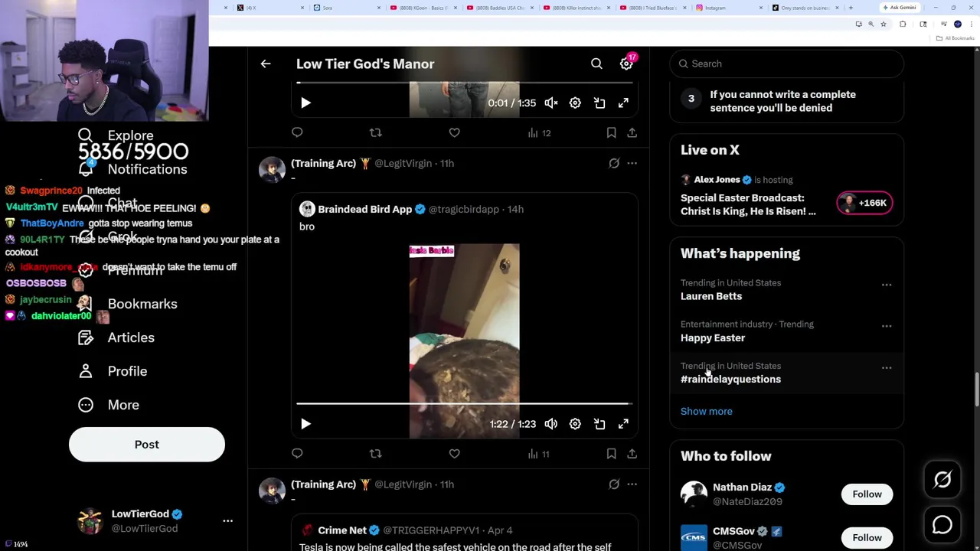Open more options for Lauren Betts trend
Viewport: 980px width, 551px height.
click(887, 285)
